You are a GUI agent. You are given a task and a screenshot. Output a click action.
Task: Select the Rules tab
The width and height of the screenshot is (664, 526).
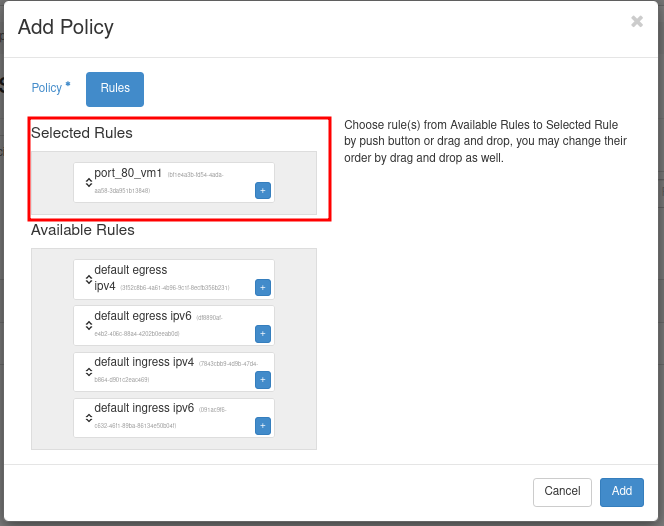[x=115, y=89]
